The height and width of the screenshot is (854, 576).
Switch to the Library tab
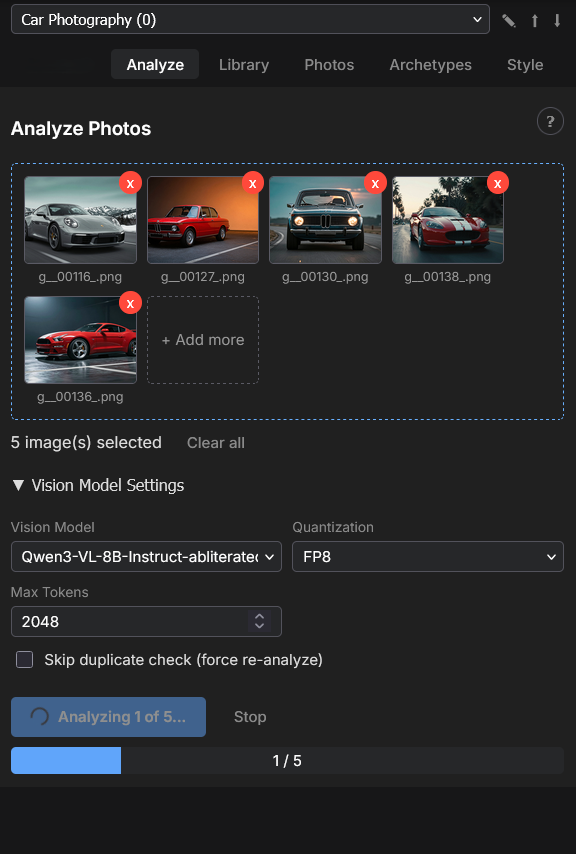click(244, 64)
